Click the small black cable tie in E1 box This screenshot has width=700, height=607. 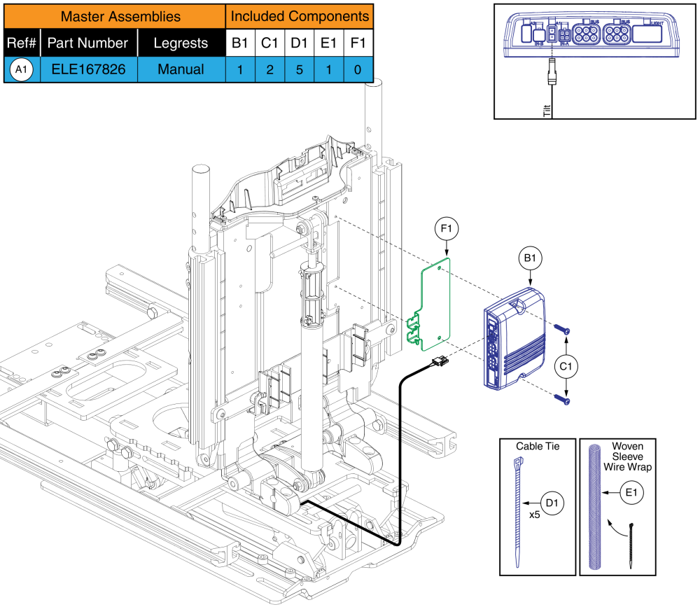[x=631, y=546]
